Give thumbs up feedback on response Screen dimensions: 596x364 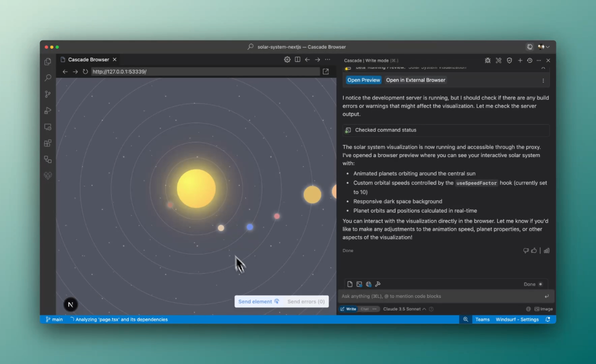(x=534, y=251)
